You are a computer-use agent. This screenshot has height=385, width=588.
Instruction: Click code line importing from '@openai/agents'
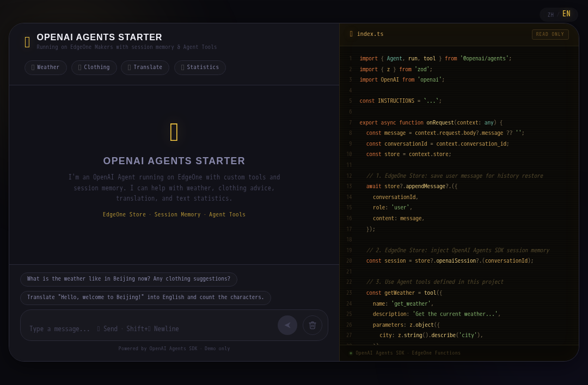[x=436, y=58]
